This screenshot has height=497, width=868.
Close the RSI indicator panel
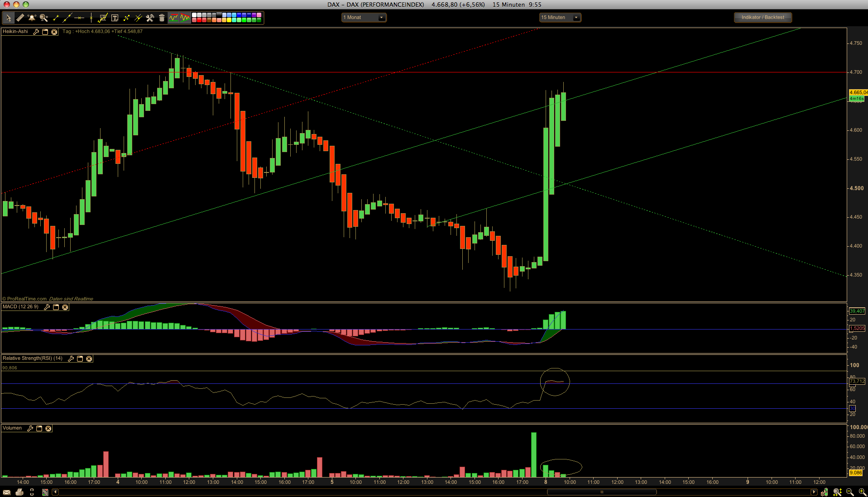[89, 358]
